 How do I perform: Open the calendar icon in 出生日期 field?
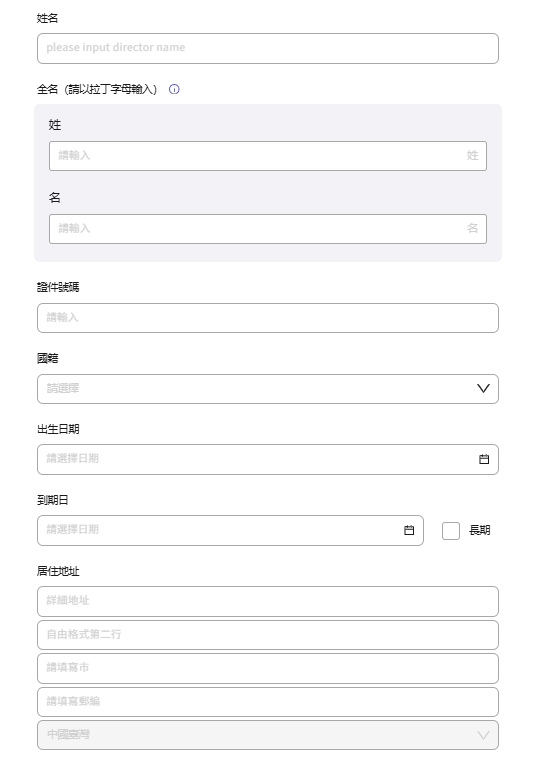[484, 459]
